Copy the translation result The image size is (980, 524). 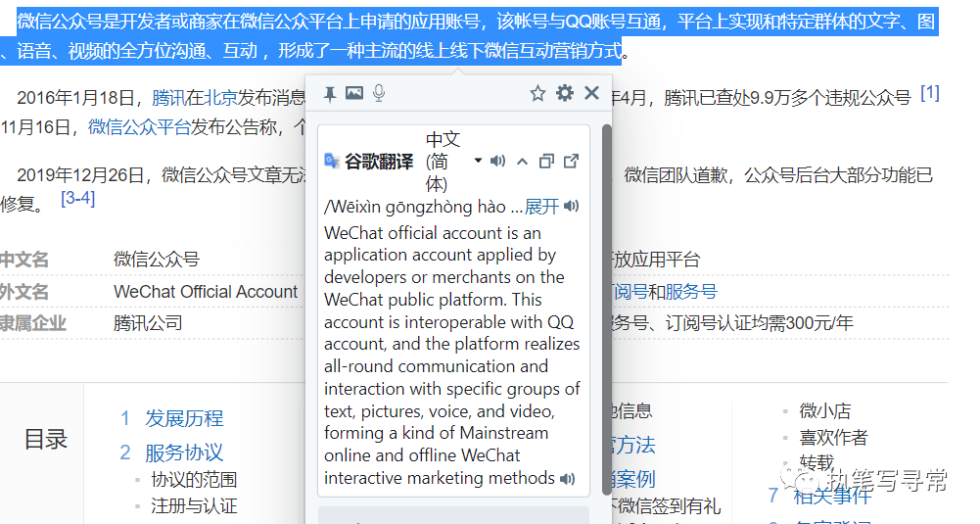pos(546,162)
